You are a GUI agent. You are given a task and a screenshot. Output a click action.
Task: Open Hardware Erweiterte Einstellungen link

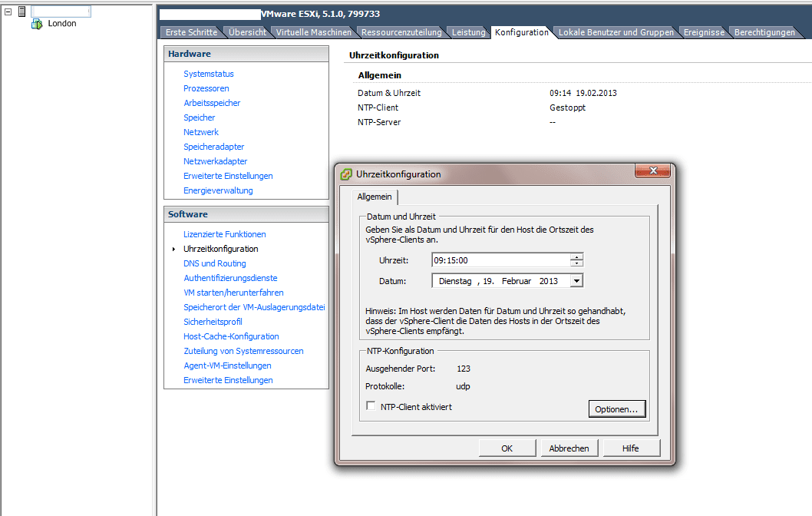click(228, 176)
